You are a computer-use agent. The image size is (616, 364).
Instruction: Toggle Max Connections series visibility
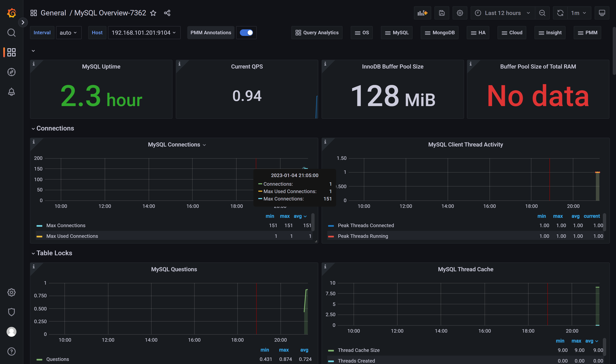(x=66, y=225)
